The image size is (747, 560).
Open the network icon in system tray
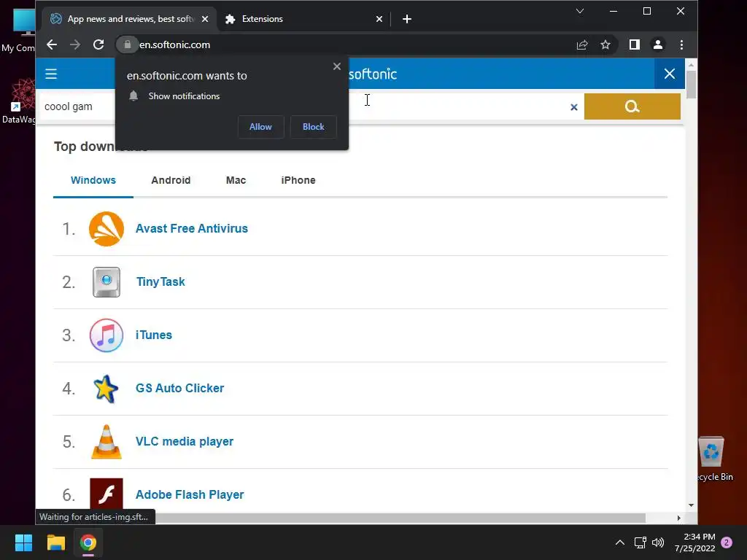pos(640,542)
